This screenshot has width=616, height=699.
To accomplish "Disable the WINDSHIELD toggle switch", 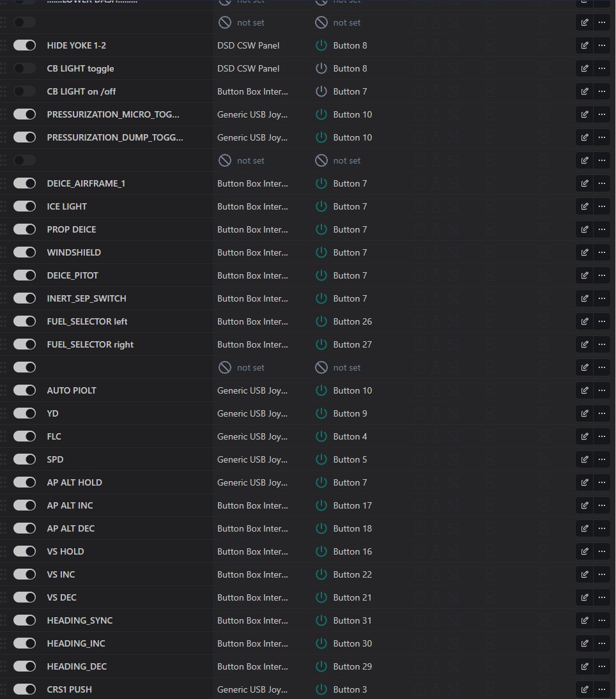I will (x=24, y=252).
